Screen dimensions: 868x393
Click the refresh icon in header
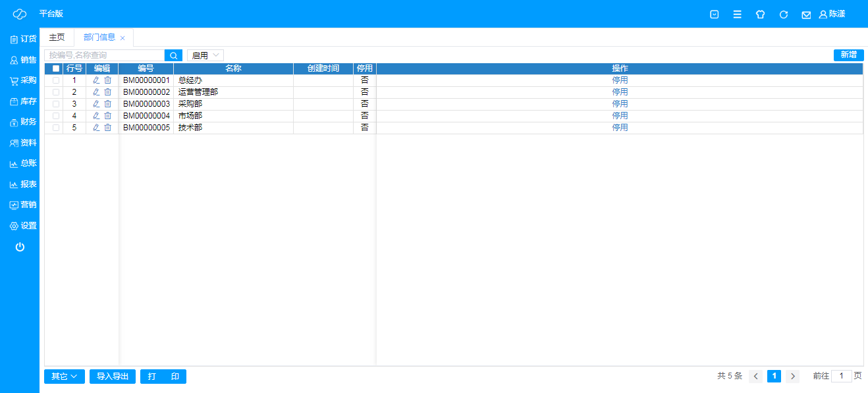coord(784,14)
